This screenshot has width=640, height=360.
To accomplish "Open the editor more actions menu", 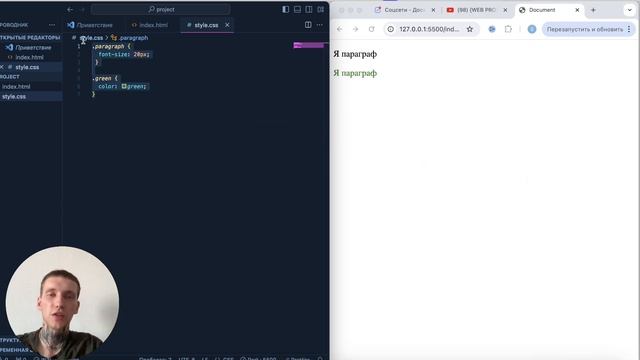I will coord(320,25).
